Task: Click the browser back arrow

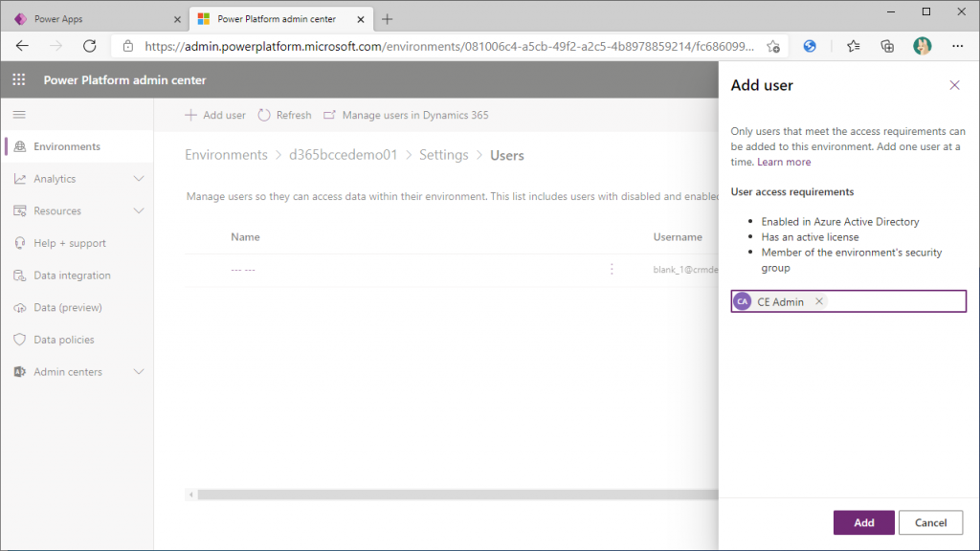Action: [x=23, y=46]
